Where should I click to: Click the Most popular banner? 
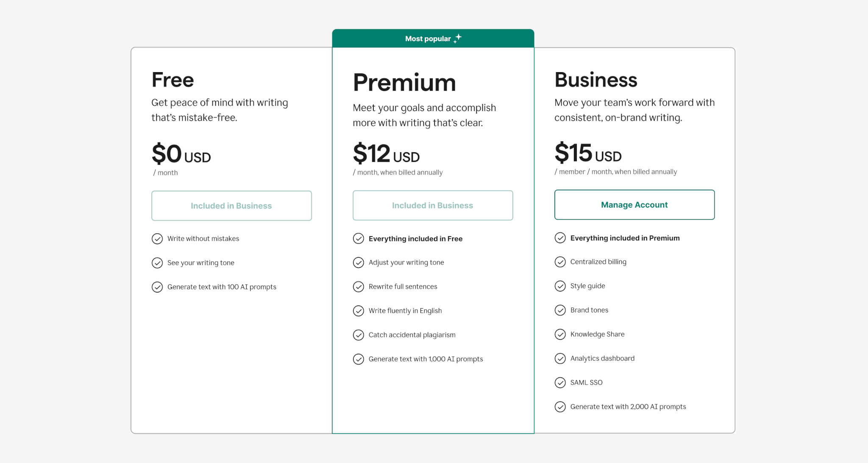point(433,38)
